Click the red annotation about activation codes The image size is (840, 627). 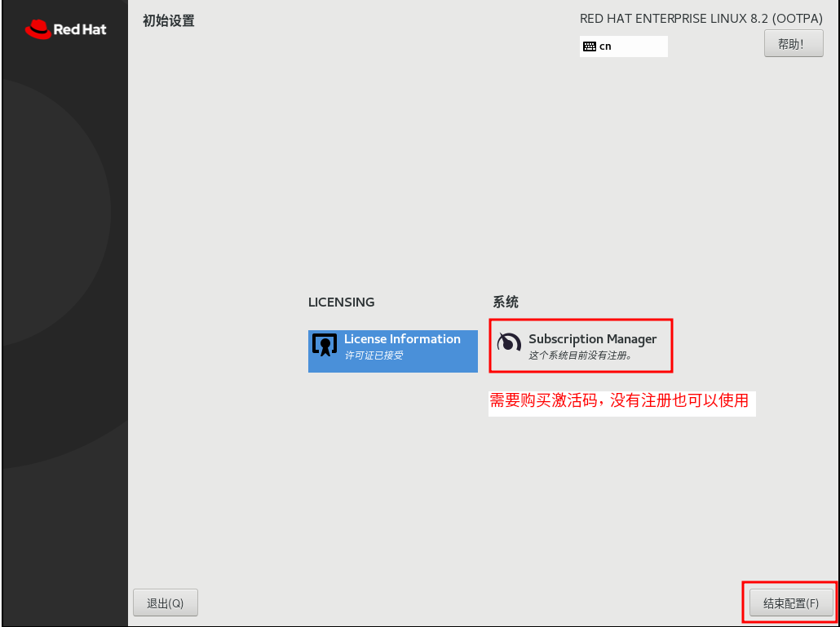tap(621, 402)
